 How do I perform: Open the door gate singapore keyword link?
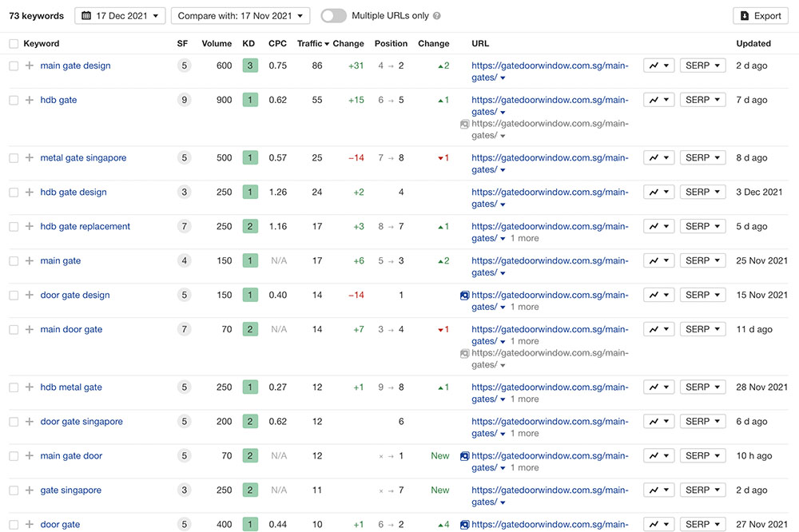(81, 421)
